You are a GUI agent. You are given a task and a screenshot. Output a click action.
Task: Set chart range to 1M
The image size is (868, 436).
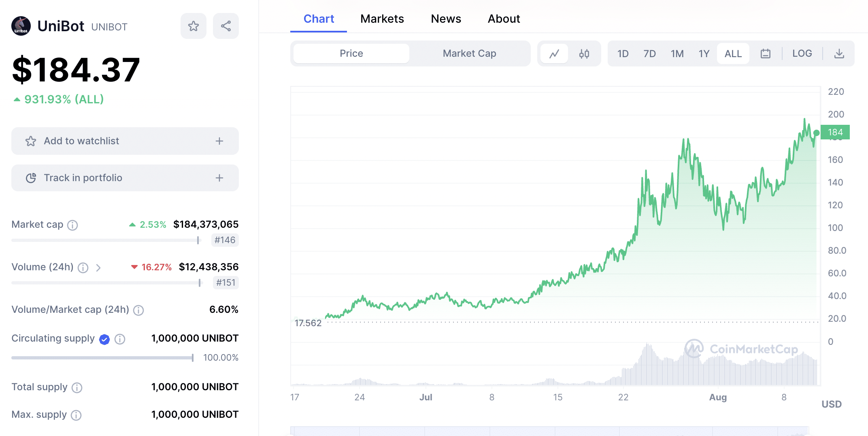coord(677,53)
